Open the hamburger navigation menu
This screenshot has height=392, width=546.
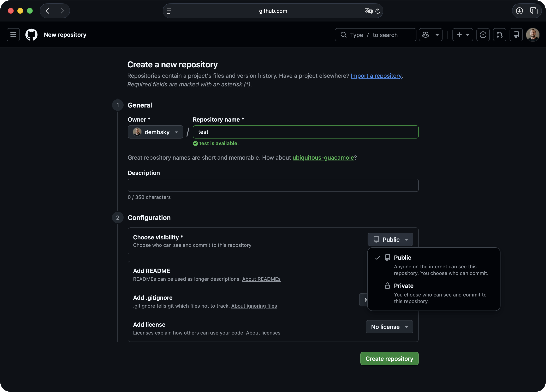pos(13,35)
